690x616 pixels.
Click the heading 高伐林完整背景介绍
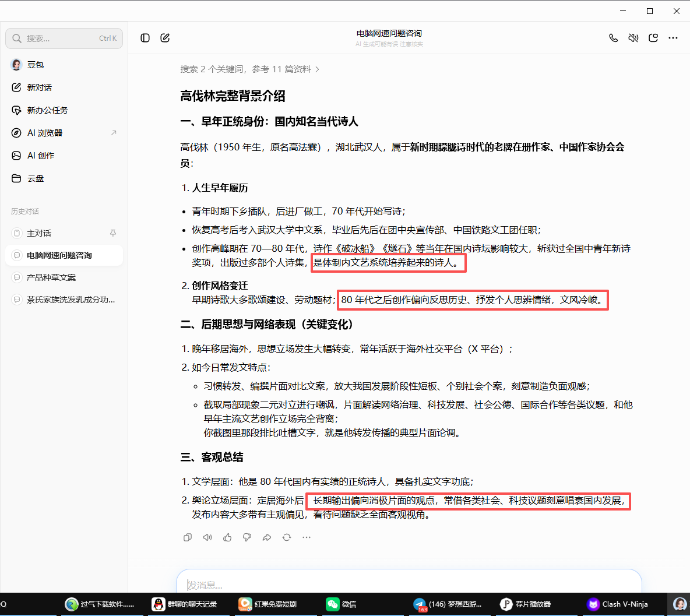233,96
